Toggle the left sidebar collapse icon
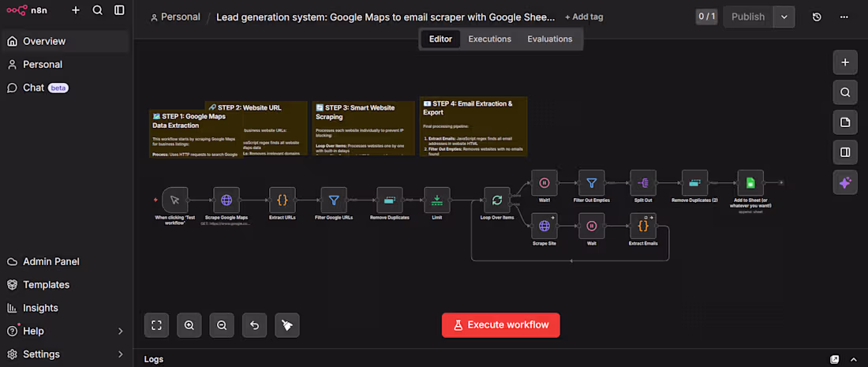This screenshot has height=367, width=868. pyautogui.click(x=119, y=10)
